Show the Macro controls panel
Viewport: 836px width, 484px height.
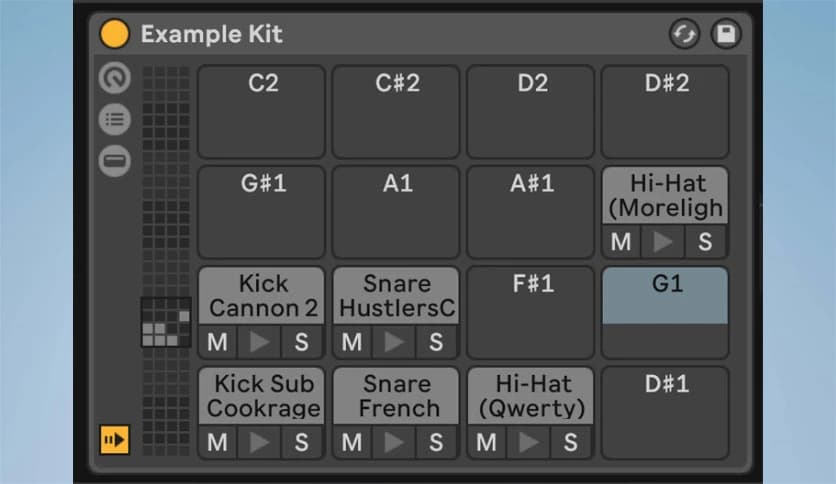(x=115, y=78)
